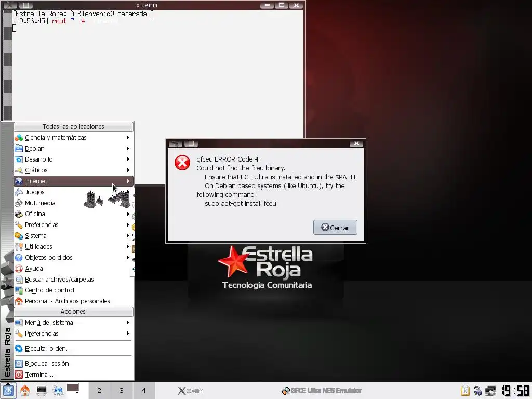
Task: Click the Bloquear sesión lock icon
Action: click(19, 364)
